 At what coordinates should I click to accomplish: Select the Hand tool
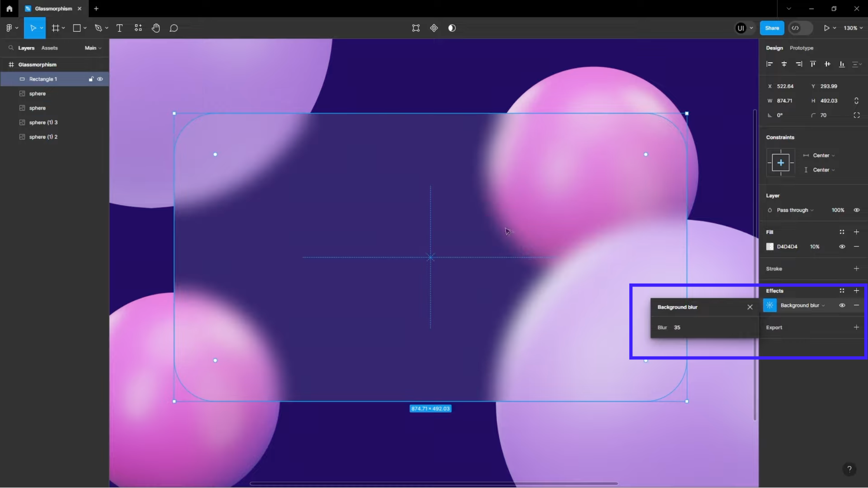(156, 28)
